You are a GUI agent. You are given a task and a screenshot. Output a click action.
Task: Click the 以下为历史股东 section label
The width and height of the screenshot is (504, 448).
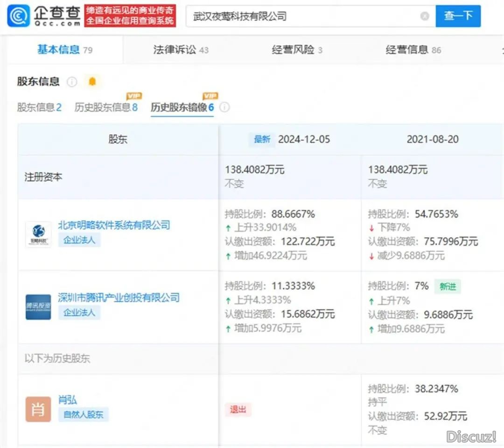[x=57, y=358]
